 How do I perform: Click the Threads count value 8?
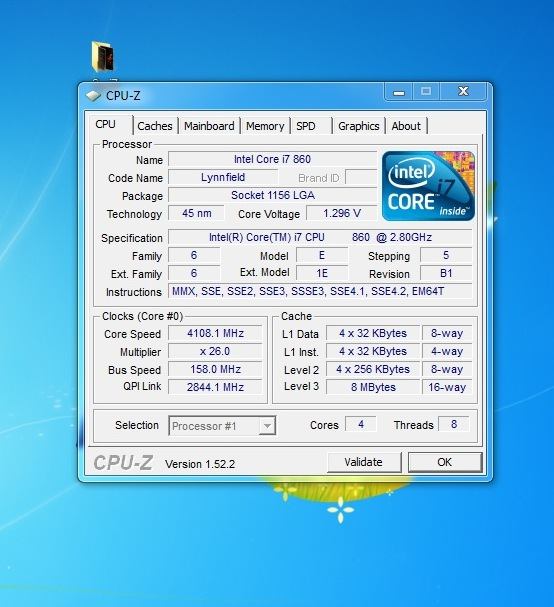click(454, 424)
